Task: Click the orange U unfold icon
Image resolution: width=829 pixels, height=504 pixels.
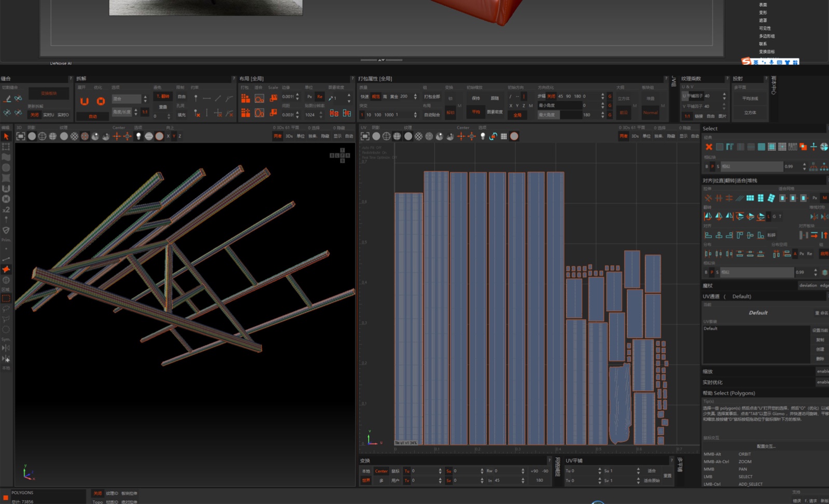Action: [85, 102]
